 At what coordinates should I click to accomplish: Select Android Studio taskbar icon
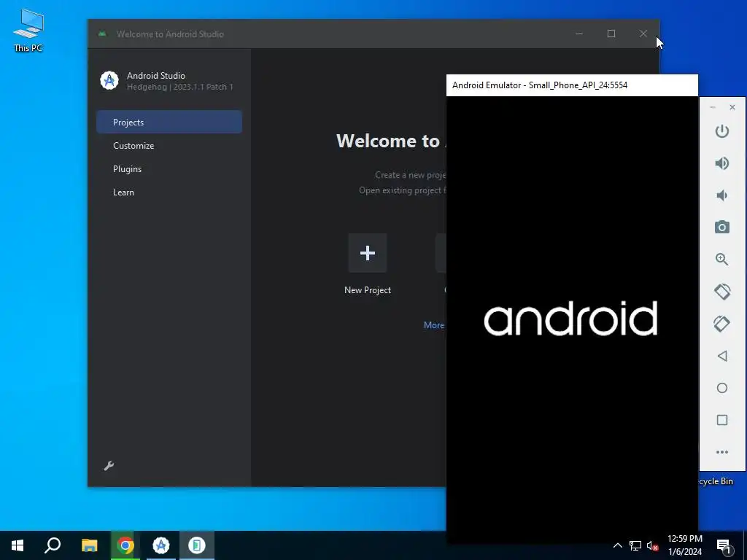pyautogui.click(x=161, y=545)
